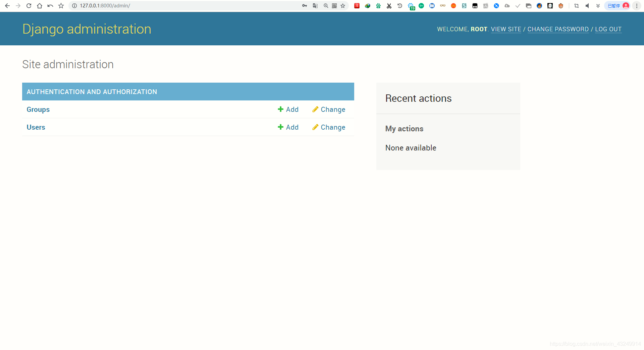Click LOG OUT in the header

(608, 29)
